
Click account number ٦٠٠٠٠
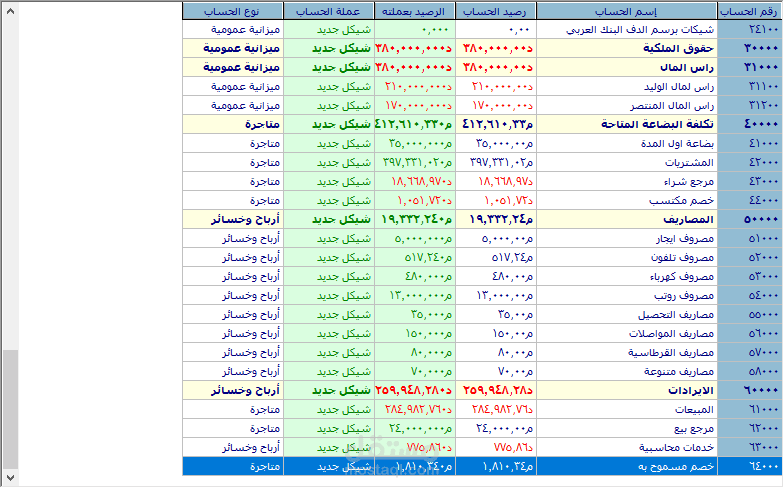[x=750, y=391]
